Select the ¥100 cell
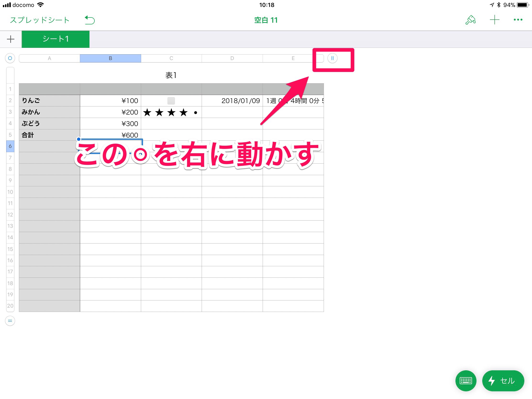The width and height of the screenshot is (532, 399). pyautogui.click(x=110, y=100)
